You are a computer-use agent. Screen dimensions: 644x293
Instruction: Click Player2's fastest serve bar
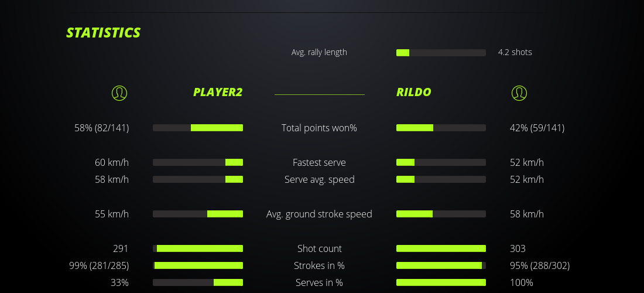click(198, 162)
